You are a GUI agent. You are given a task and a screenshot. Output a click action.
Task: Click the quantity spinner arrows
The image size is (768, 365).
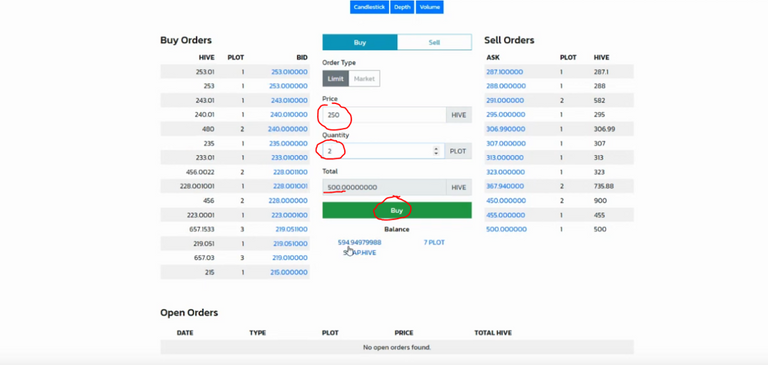(x=436, y=151)
